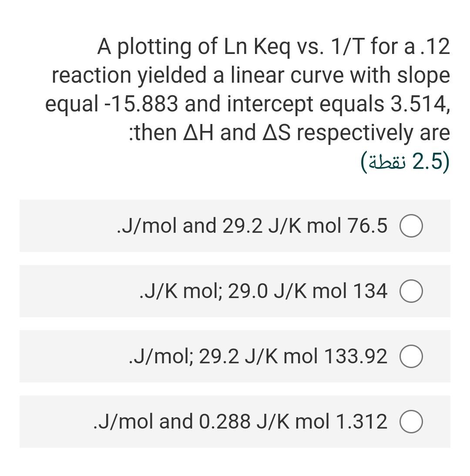The width and height of the screenshot is (470, 476).
Task: Select the radio button for 1.312 J/mol option
Action: click(411, 422)
